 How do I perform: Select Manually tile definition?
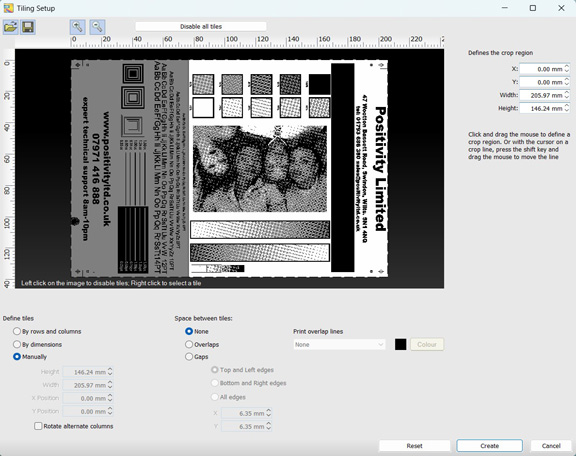click(x=30, y=357)
